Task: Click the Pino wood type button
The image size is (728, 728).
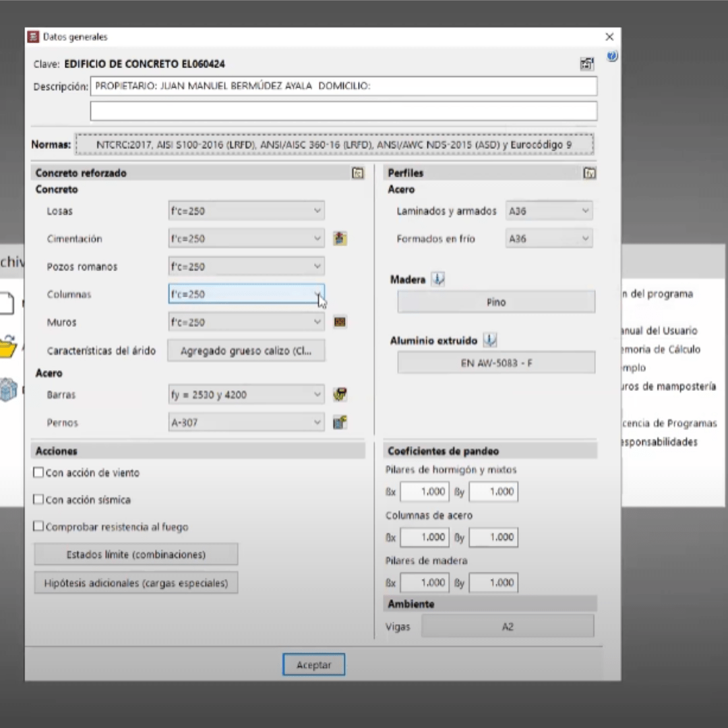Action: pyautogui.click(x=496, y=303)
